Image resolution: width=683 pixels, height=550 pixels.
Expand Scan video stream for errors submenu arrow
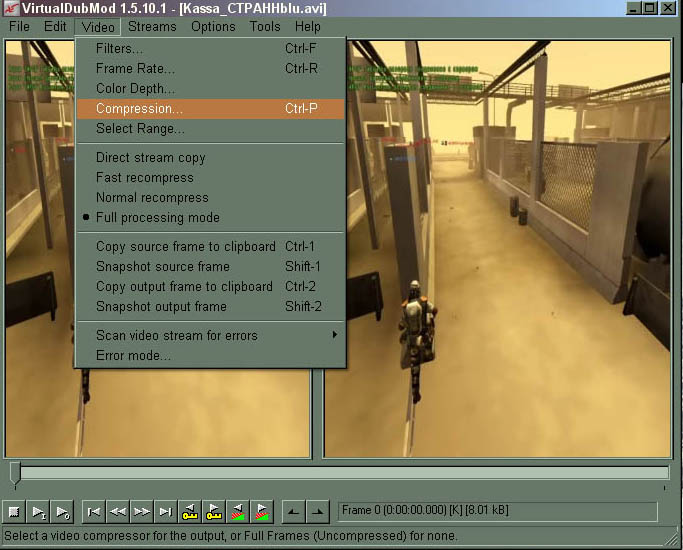point(335,334)
